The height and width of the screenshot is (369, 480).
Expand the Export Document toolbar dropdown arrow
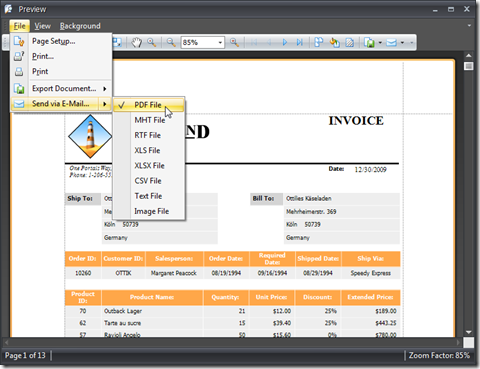click(x=380, y=43)
